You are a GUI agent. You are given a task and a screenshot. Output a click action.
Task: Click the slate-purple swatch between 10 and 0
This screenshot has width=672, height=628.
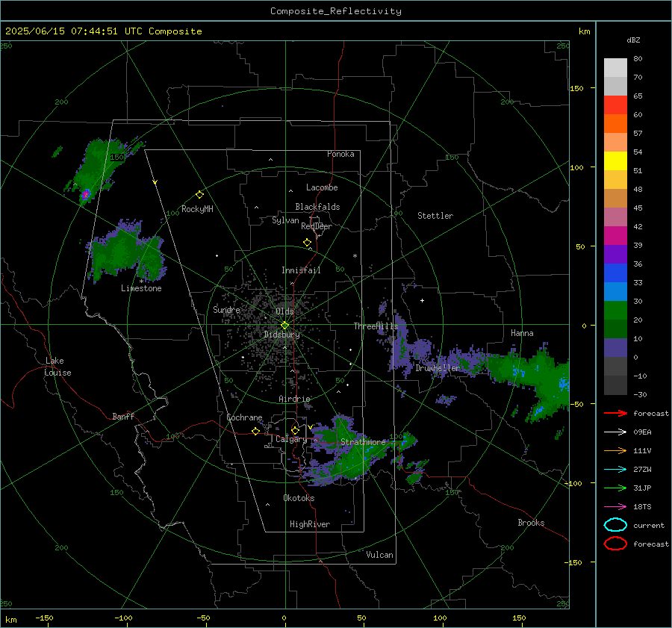(615, 348)
